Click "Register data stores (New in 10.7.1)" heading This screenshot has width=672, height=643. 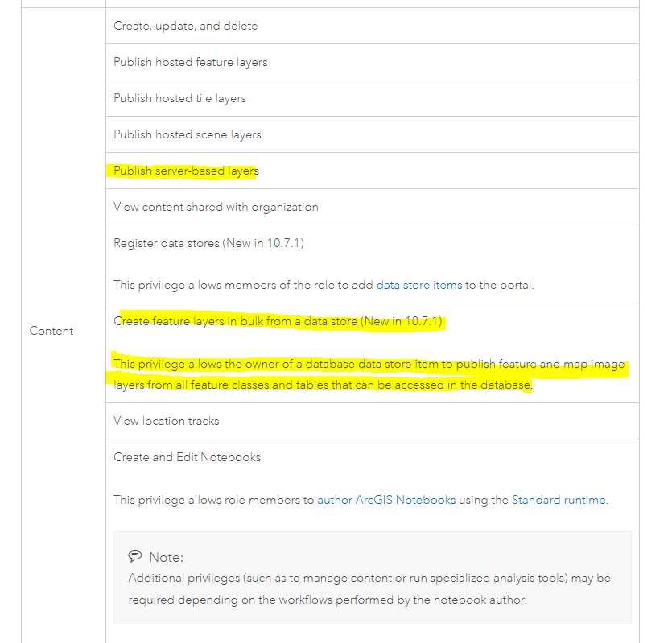click(x=208, y=242)
